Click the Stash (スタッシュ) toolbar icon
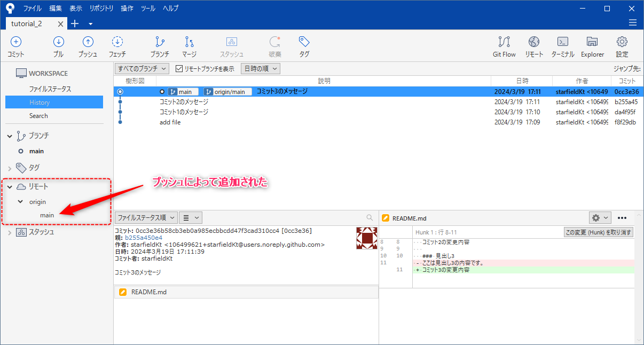The width and height of the screenshot is (644, 345). pos(232,42)
